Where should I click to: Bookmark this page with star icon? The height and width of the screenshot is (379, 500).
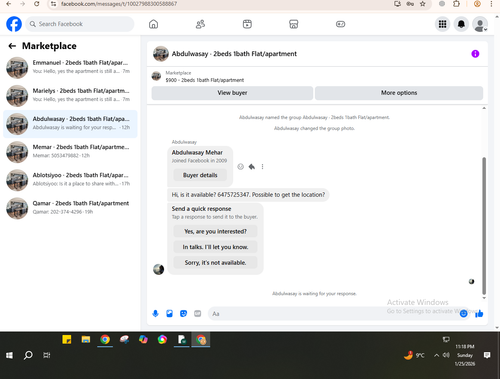pos(423,4)
